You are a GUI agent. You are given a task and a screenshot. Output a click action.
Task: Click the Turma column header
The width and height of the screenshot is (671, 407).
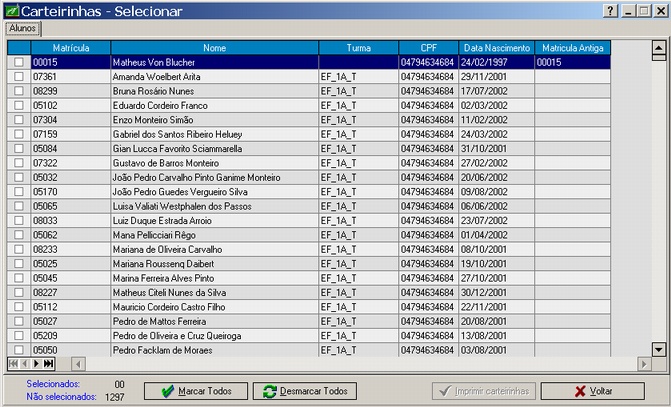coord(358,47)
